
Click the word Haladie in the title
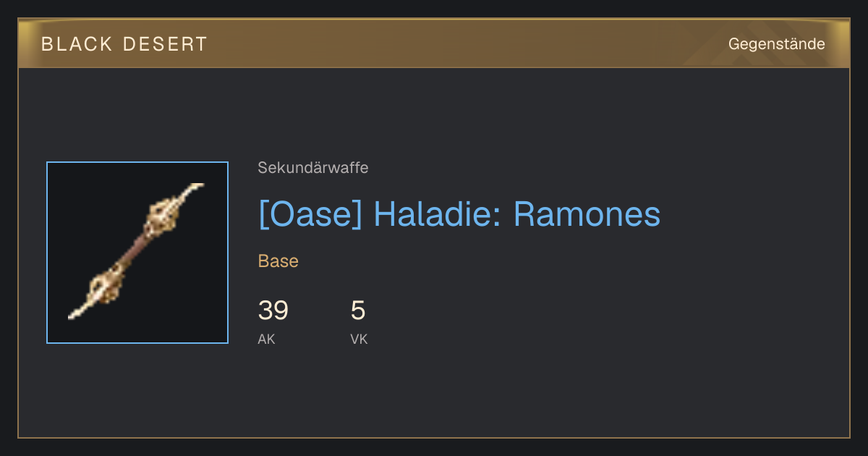438,214
